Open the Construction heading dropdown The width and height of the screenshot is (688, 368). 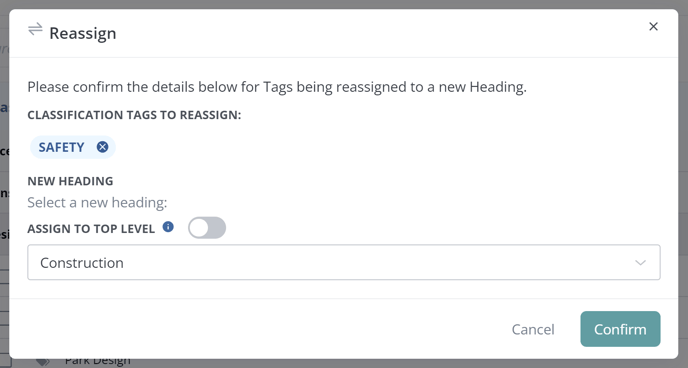click(x=344, y=262)
